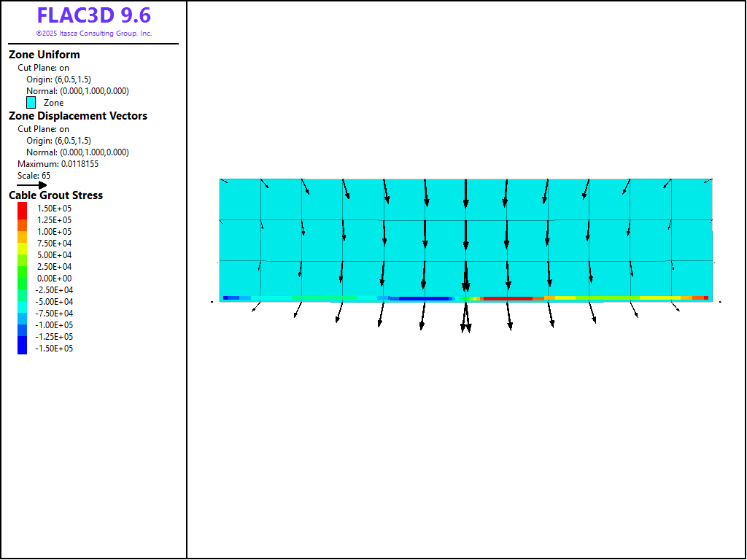Click the dark blue cable segment near the plot center
The width and height of the screenshot is (747, 560).
(x=423, y=298)
